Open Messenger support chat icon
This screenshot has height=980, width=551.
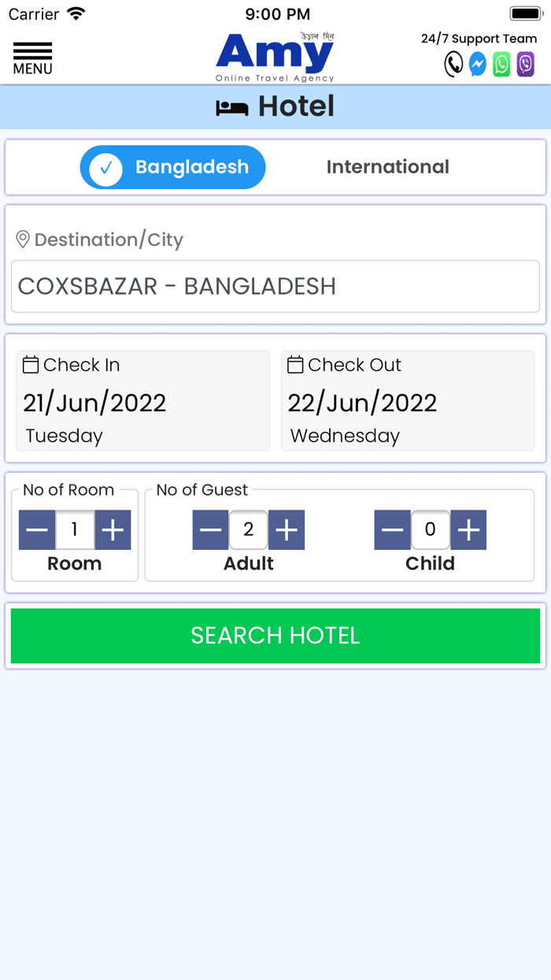[478, 64]
